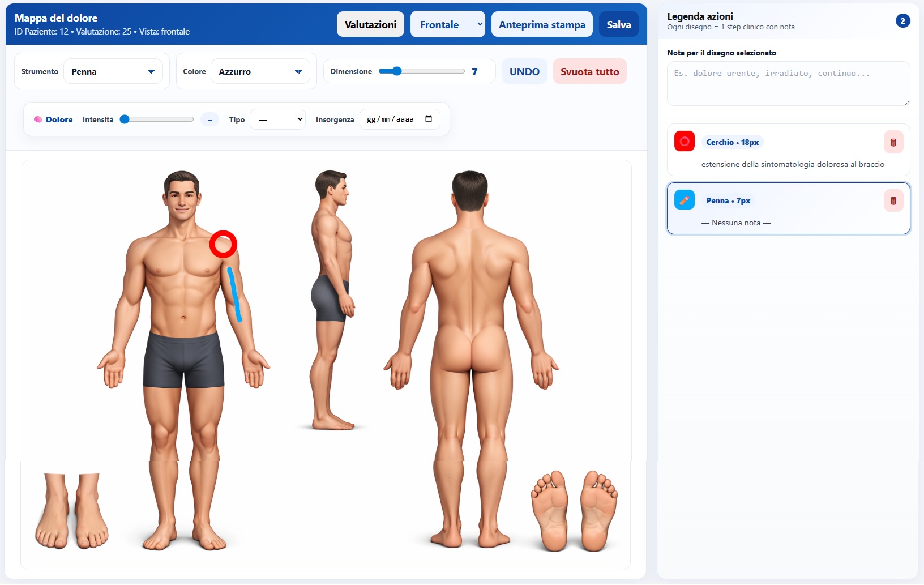This screenshot has width=924, height=585.
Task: Open Anteprima stampa
Action: [541, 24]
